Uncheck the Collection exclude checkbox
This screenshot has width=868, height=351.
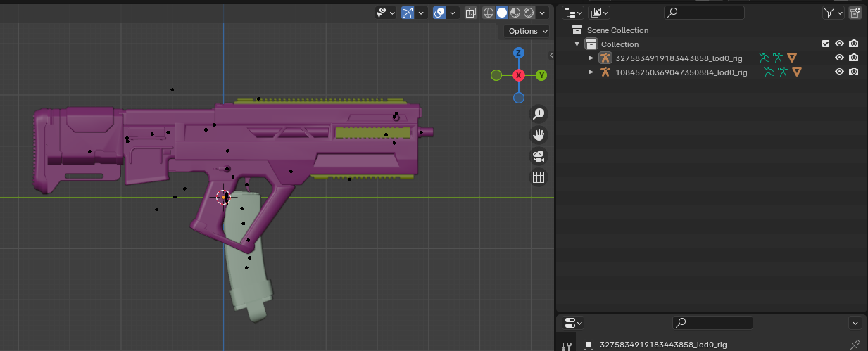tap(826, 44)
